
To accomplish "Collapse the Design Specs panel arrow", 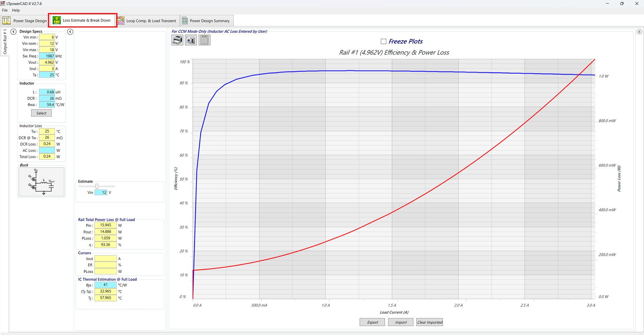I will [13, 31].
